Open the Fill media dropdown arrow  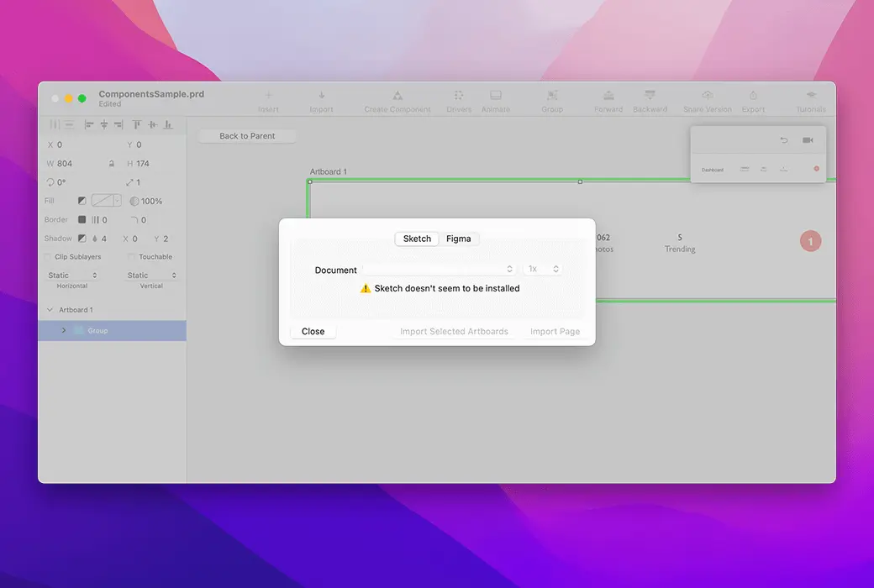[x=117, y=201]
